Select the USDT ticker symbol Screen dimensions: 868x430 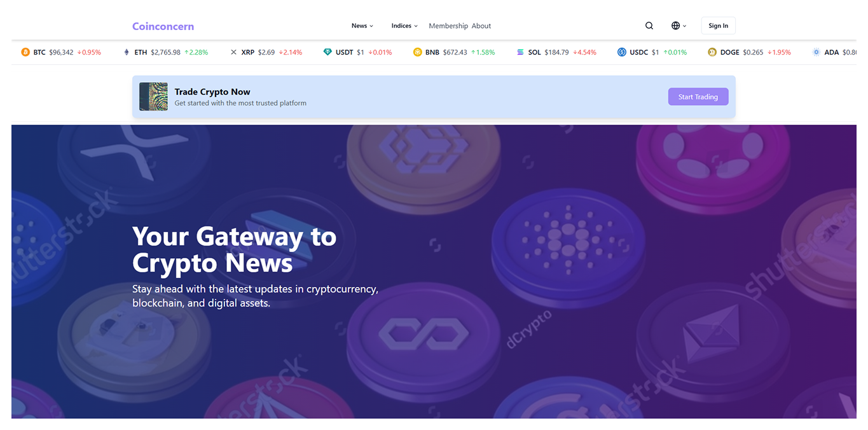coord(345,52)
